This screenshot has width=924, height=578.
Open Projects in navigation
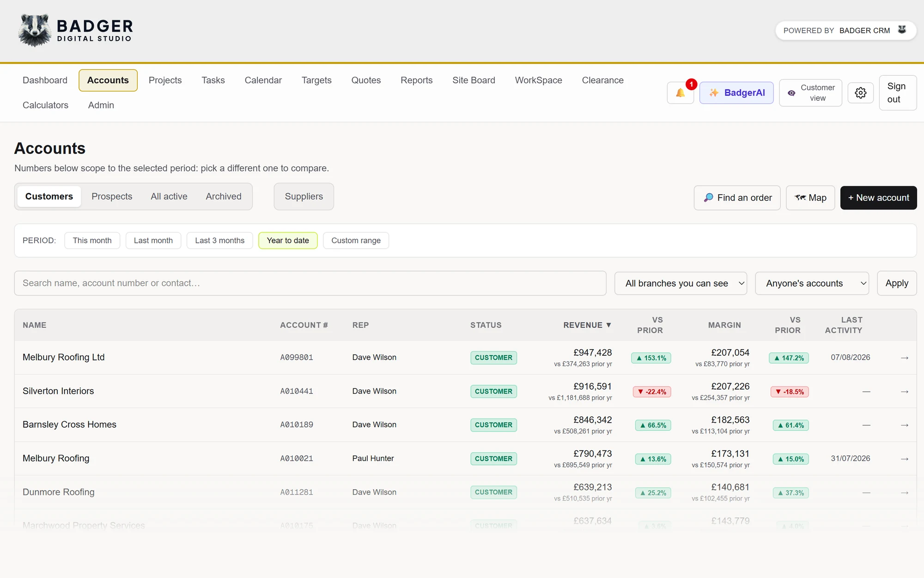click(x=165, y=80)
